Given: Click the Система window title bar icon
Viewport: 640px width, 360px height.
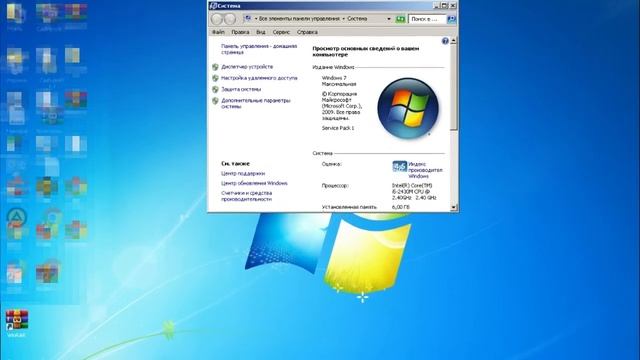Looking at the screenshot, I should 213,6.
